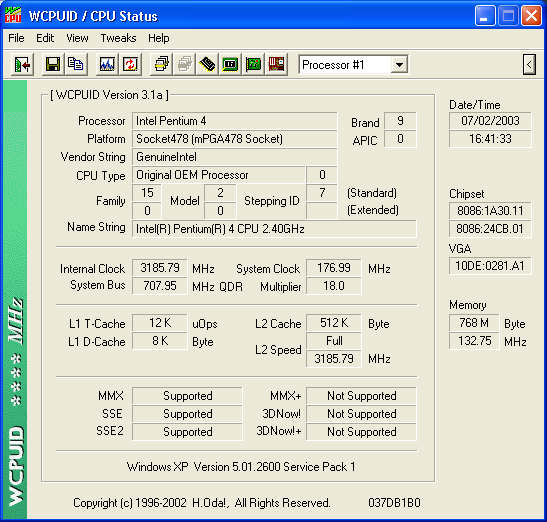Click the Name String field
Viewport: 547px width, 522px height.
point(274,229)
